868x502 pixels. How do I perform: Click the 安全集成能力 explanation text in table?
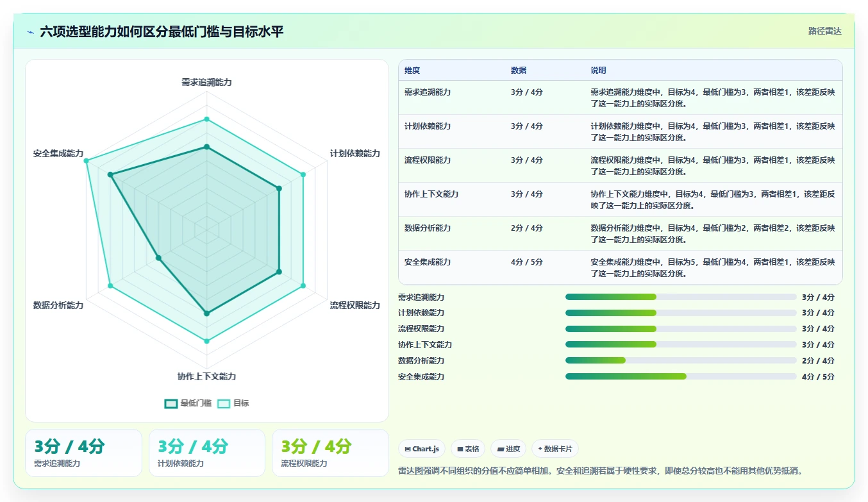click(713, 268)
